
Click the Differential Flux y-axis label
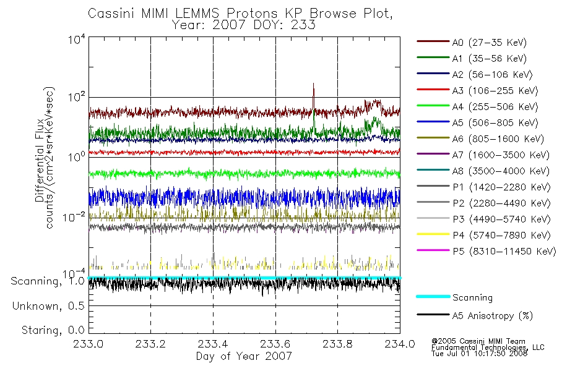click(40, 160)
